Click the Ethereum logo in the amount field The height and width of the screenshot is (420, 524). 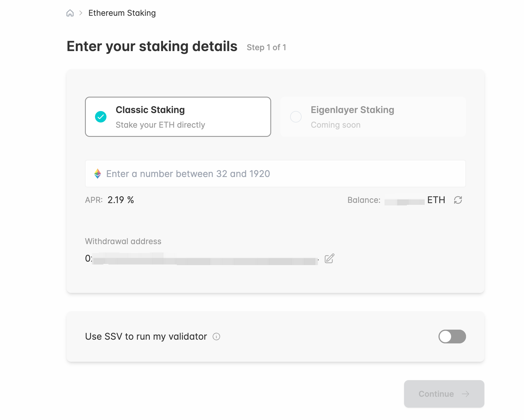click(98, 174)
